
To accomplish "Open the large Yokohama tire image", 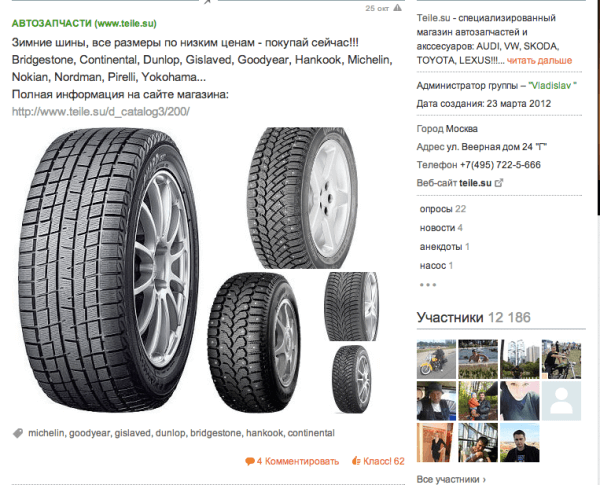I will [x=108, y=269].
